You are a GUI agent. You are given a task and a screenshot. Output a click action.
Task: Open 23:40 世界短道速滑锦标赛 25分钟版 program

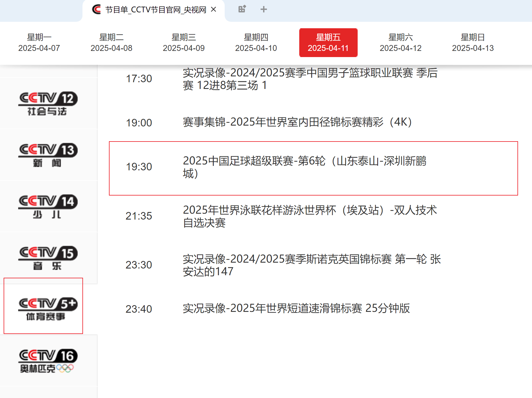[296, 308]
